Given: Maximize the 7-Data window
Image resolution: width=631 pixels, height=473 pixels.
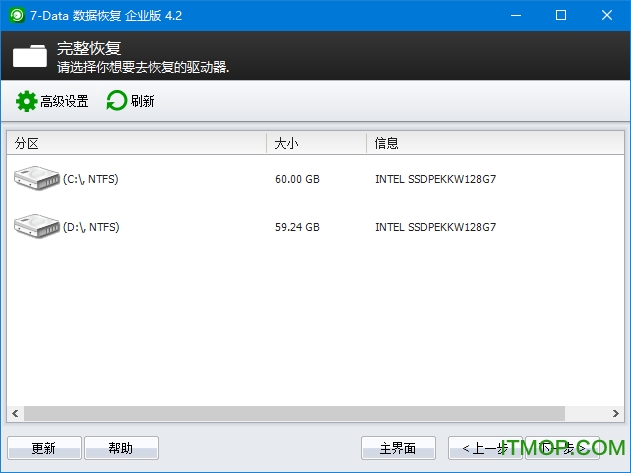Looking at the screenshot, I should [x=561, y=15].
